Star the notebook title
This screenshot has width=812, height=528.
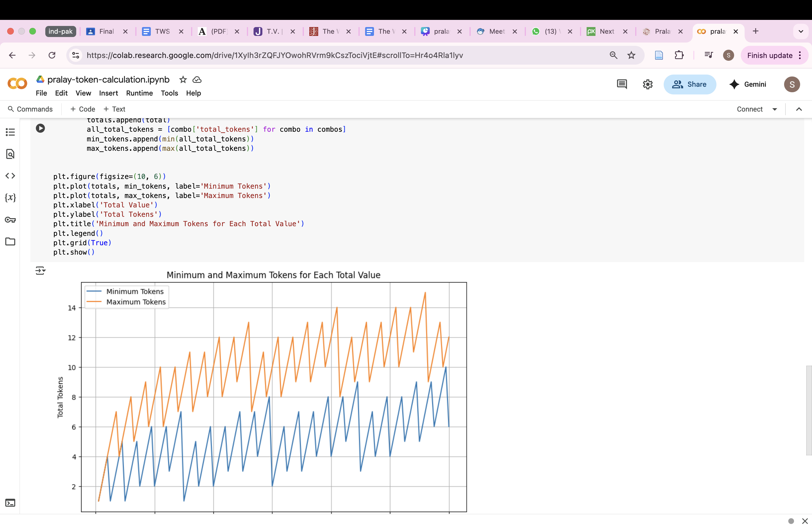point(183,80)
